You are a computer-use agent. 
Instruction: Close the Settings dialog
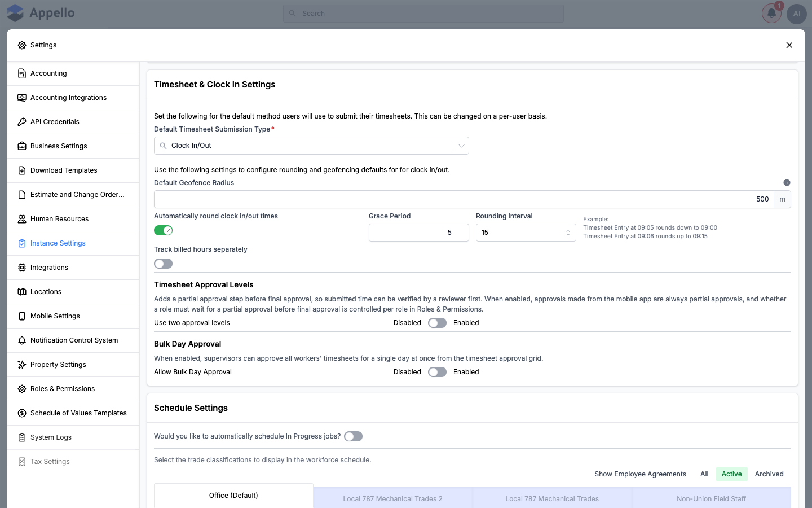pos(789,45)
